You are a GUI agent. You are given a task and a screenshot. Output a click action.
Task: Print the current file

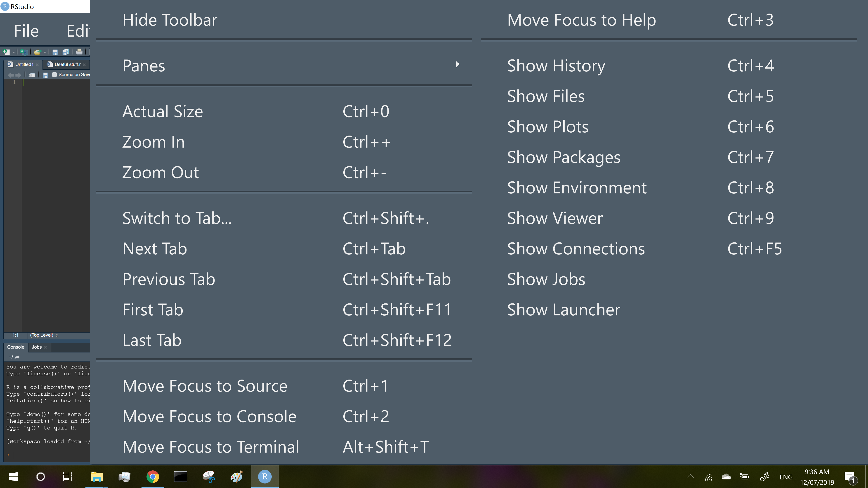[80, 52]
